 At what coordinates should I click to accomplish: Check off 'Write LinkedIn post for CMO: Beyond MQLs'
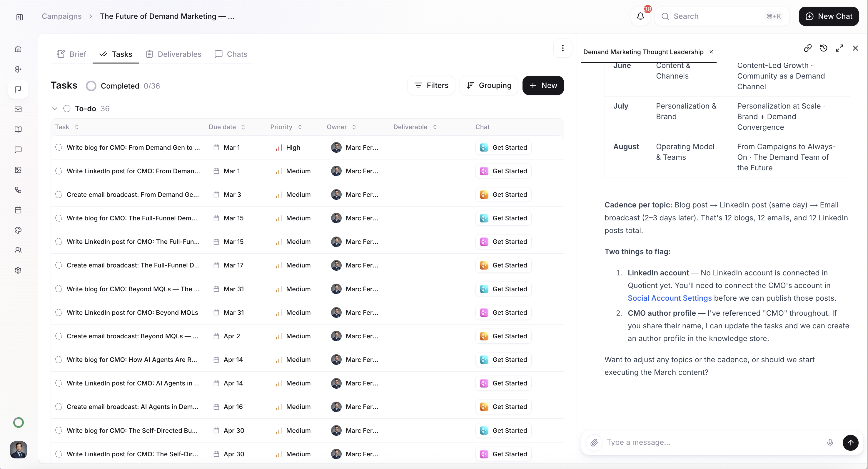click(x=59, y=312)
